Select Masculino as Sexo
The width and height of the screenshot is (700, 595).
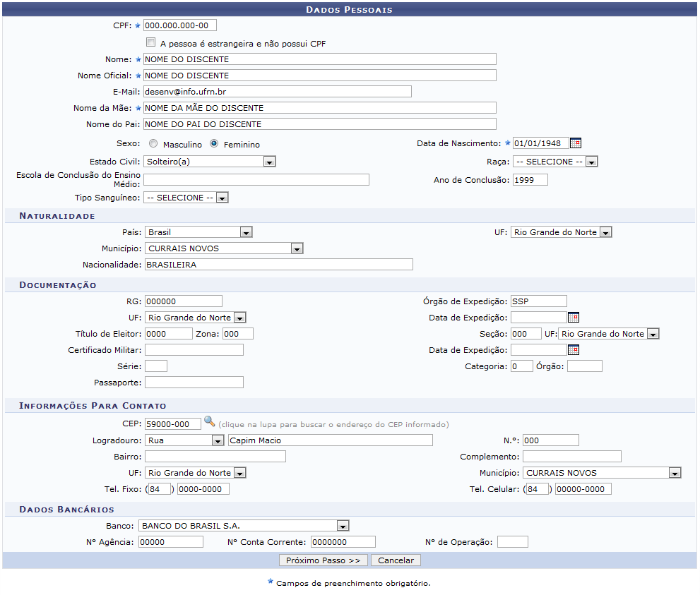[153, 143]
